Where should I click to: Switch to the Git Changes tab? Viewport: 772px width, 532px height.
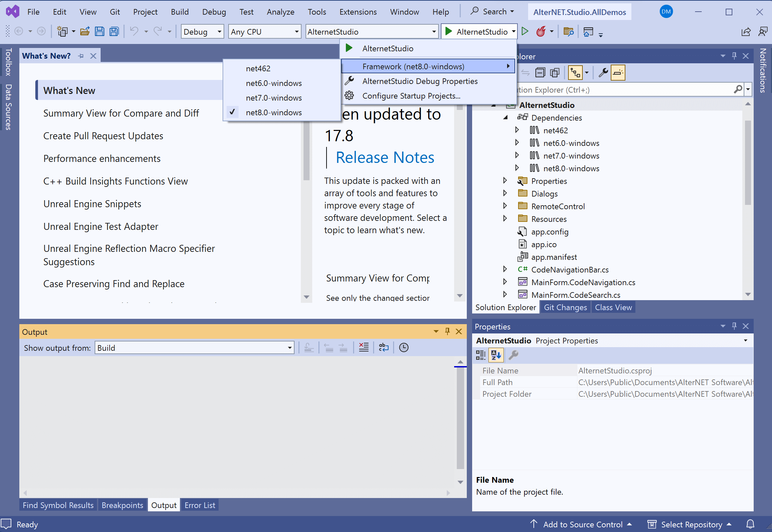565,307
